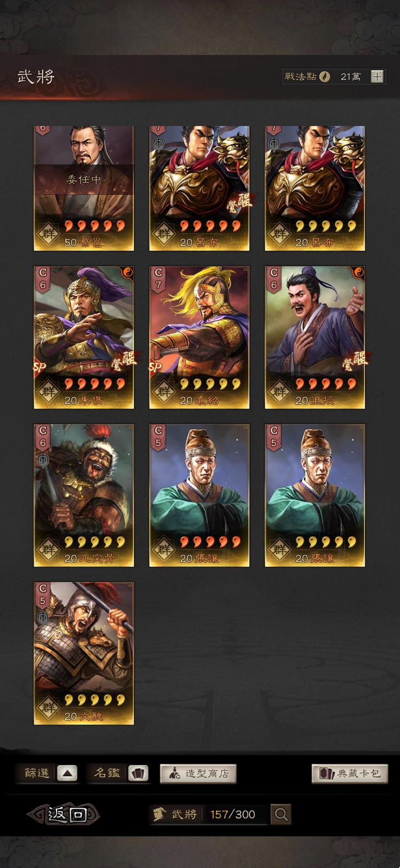Open the magnifier search icon at bottom

[x=281, y=814]
